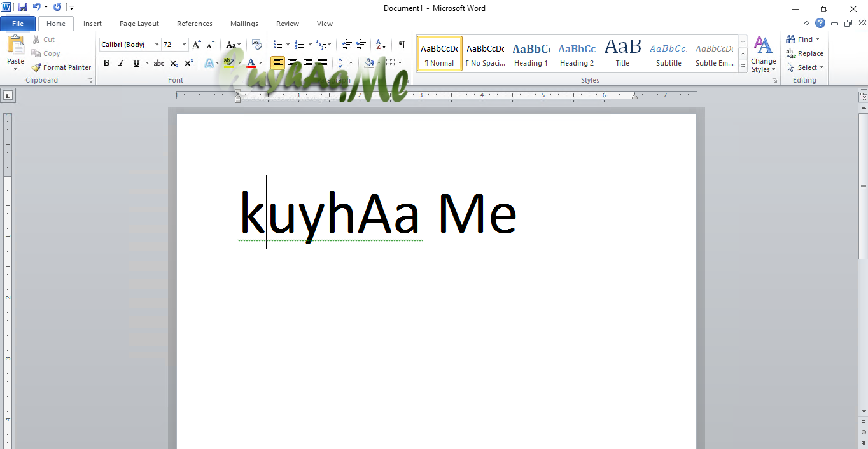The width and height of the screenshot is (868, 449).
Task: Click the right indent marker on the ruler
Action: [634, 97]
